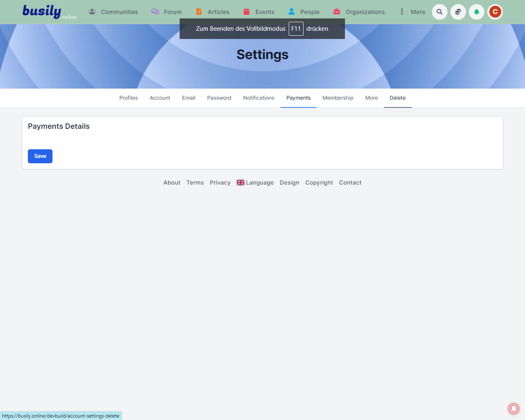Click the red notification bell bubble
The height and width of the screenshot is (420, 525).
click(x=514, y=409)
